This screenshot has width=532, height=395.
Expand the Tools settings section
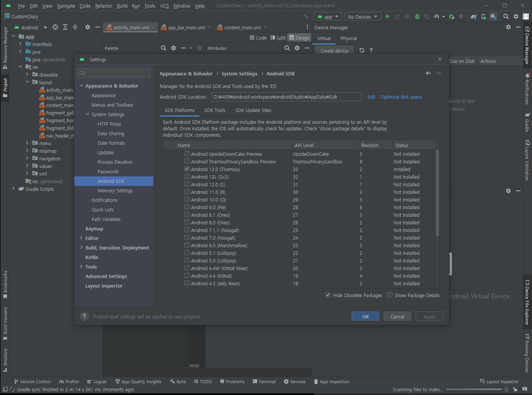(81, 267)
